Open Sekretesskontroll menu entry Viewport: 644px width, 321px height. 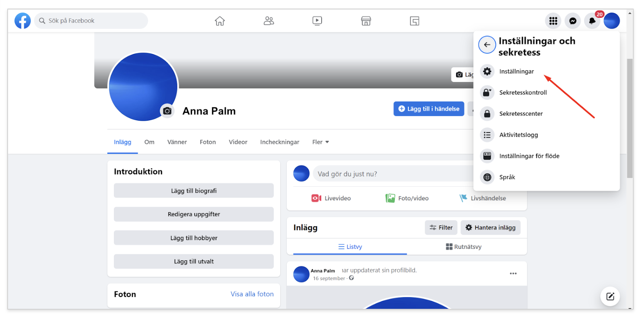pyautogui.click(x=547, y=93)
